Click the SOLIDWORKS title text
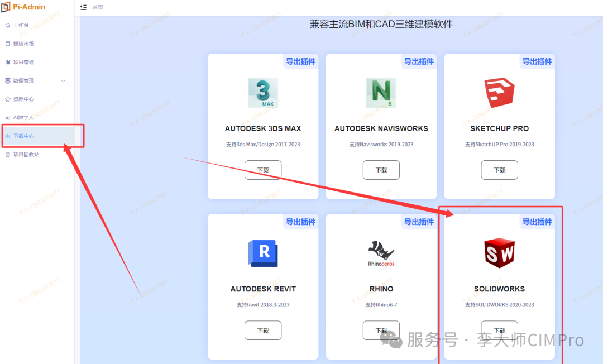The height and width of the screenshot is (364, 603). pos(499,289)
